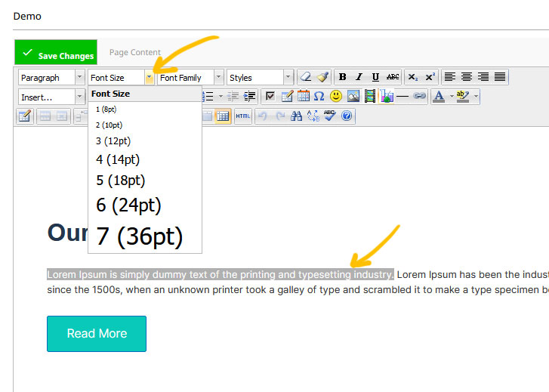Open the editor help icon
The height and width of the screenshot is (392, 549).
coord(347,116)
